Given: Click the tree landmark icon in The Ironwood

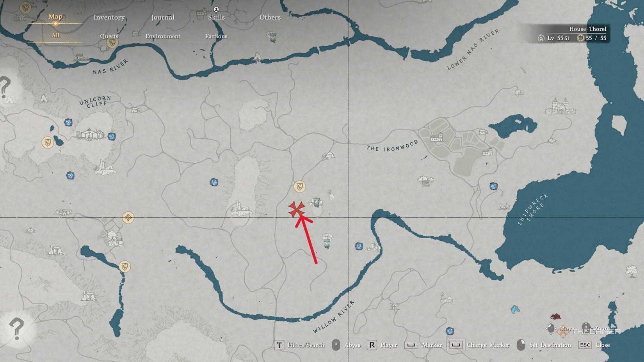Looking at the screenshot, I should coord(425,181).
